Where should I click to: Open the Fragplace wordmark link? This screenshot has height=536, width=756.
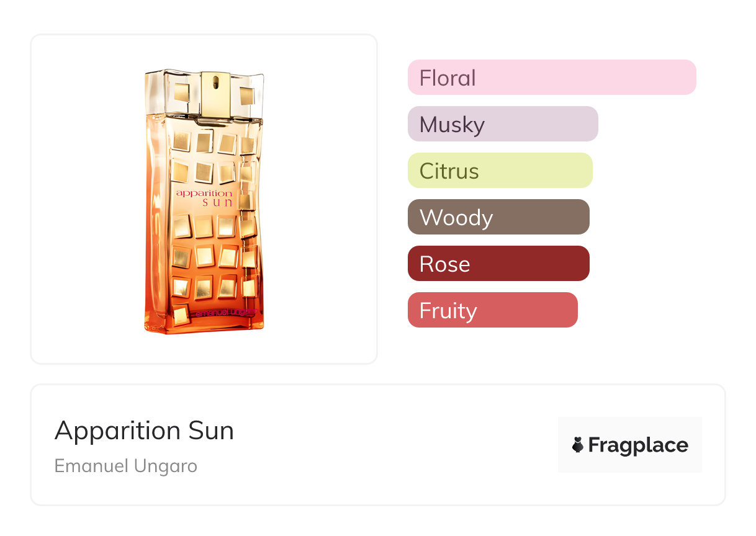point(638,445)
